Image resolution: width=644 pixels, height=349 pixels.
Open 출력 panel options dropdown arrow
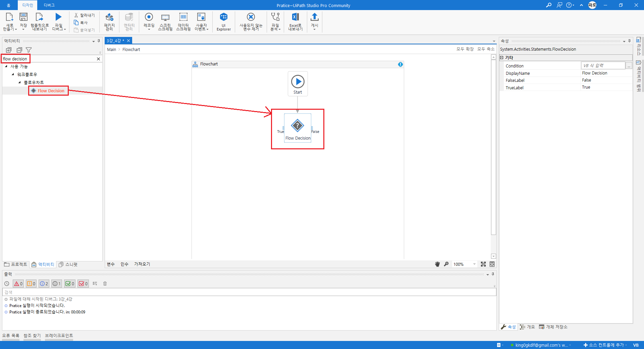(488, 275)
